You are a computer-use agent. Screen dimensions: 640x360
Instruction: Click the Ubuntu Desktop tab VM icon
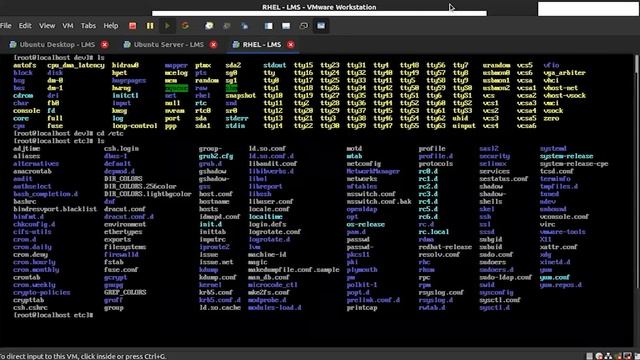(x=13, y=44)
